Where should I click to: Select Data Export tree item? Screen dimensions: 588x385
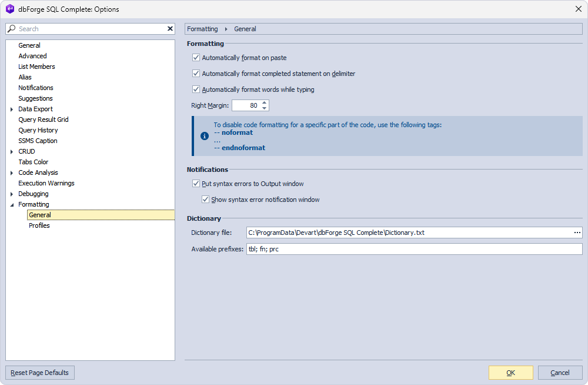[x=36, y=109]
